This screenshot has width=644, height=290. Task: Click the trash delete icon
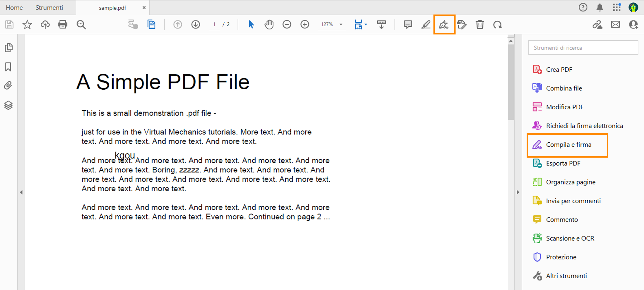coord(480,24)
